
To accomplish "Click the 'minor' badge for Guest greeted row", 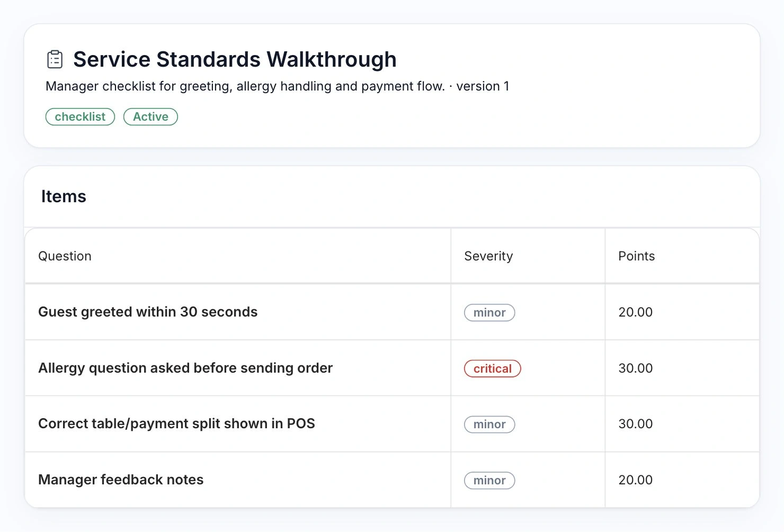I will pos(489,313).
